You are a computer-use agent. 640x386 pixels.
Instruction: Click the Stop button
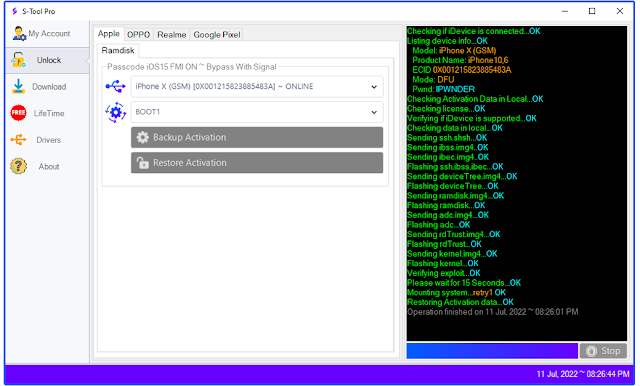tap(603, 351)
